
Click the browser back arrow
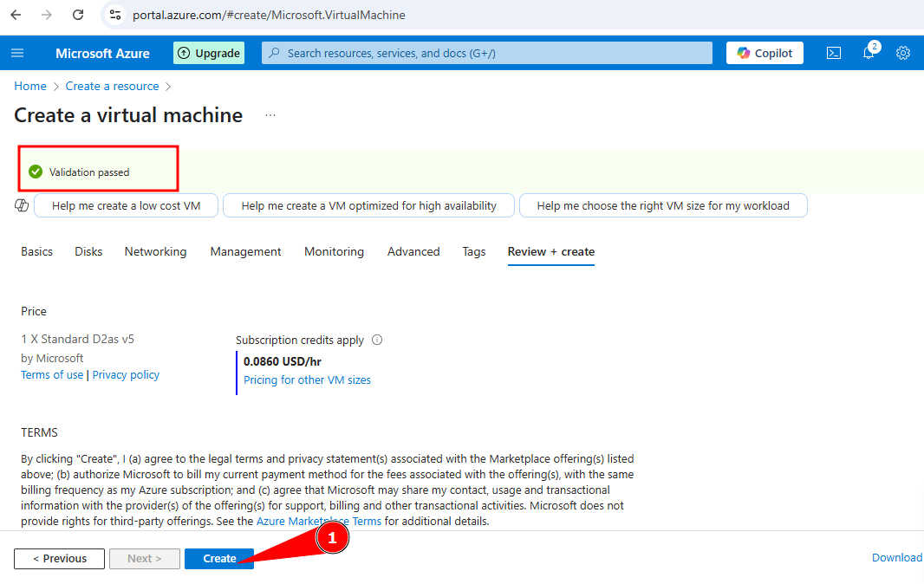16,15
